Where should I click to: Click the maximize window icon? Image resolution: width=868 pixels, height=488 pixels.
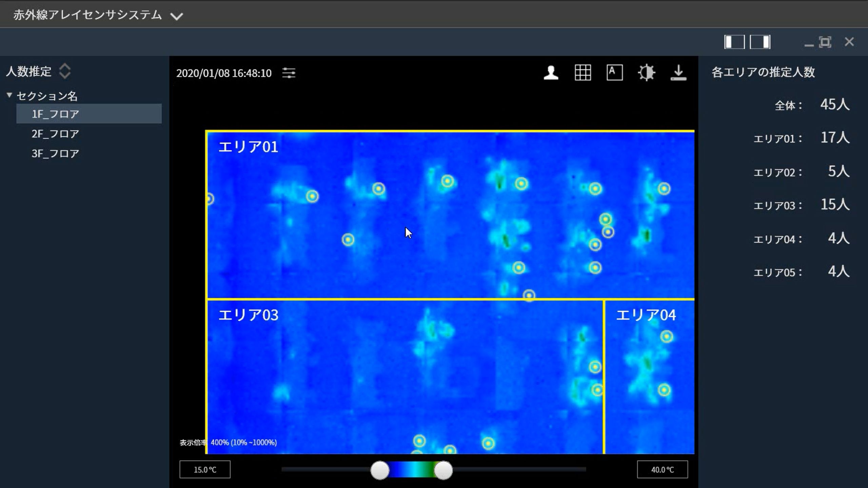pyautogui.click(x=825, y=42)
